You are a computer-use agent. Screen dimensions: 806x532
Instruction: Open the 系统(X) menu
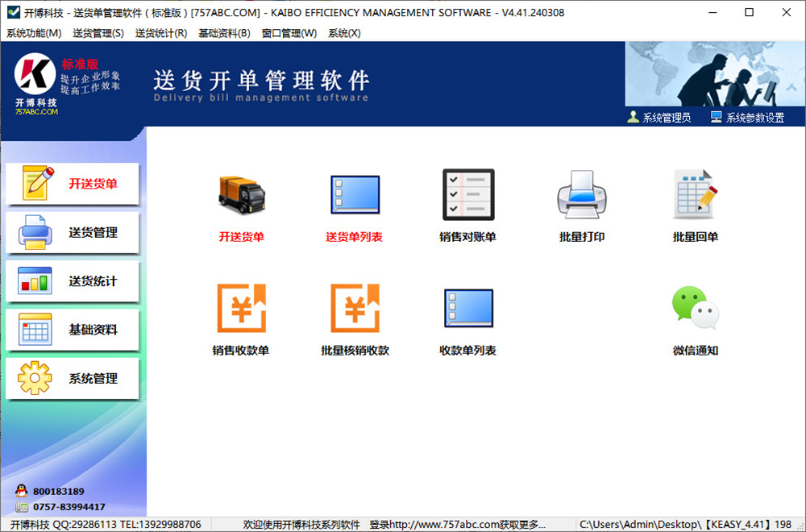tap(344, 33)
